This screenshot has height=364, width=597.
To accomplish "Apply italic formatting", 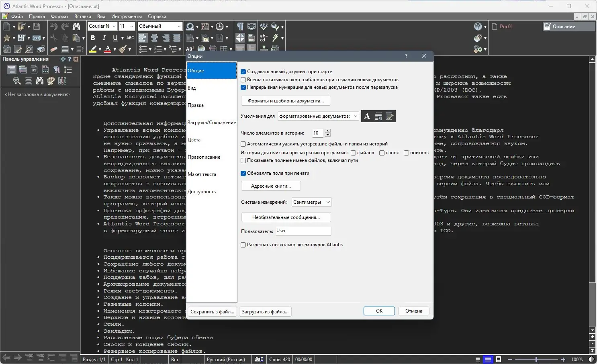I will pos(104,38).
